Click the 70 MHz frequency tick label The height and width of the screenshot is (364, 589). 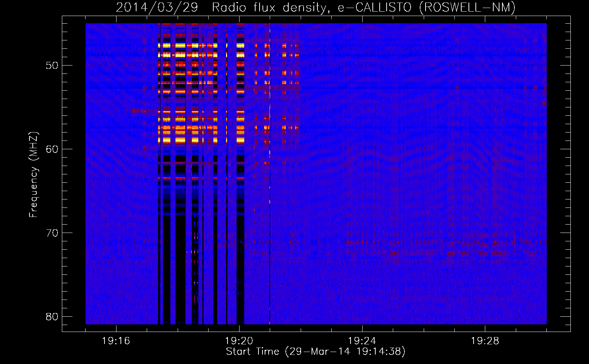point(52,233)
